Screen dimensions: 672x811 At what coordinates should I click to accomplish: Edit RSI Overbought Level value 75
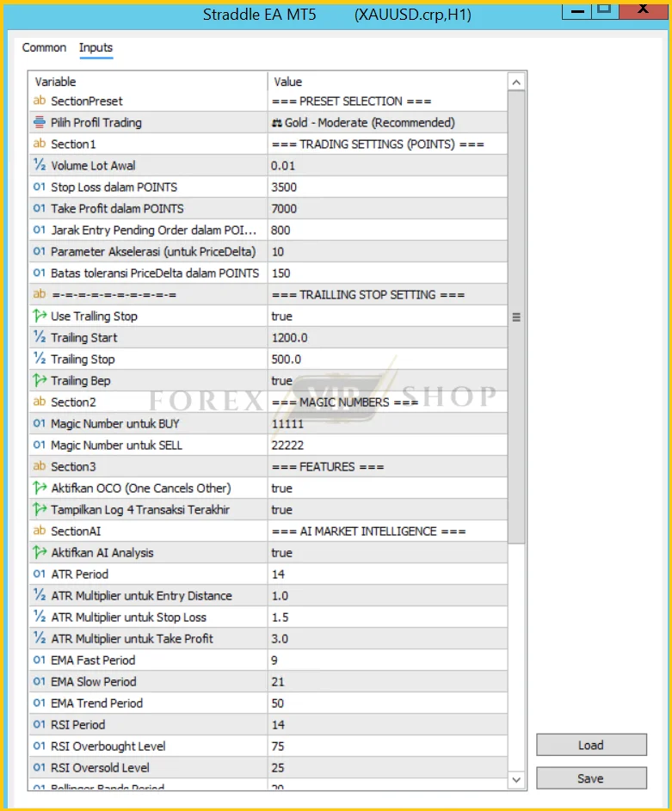coord(387,746)
